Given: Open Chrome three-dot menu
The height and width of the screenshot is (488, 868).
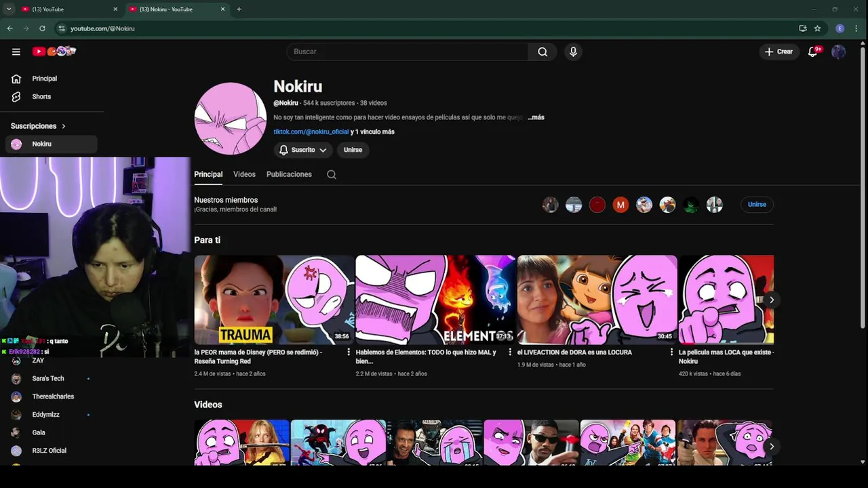Looking at the screenshot, I should point(857,28).
